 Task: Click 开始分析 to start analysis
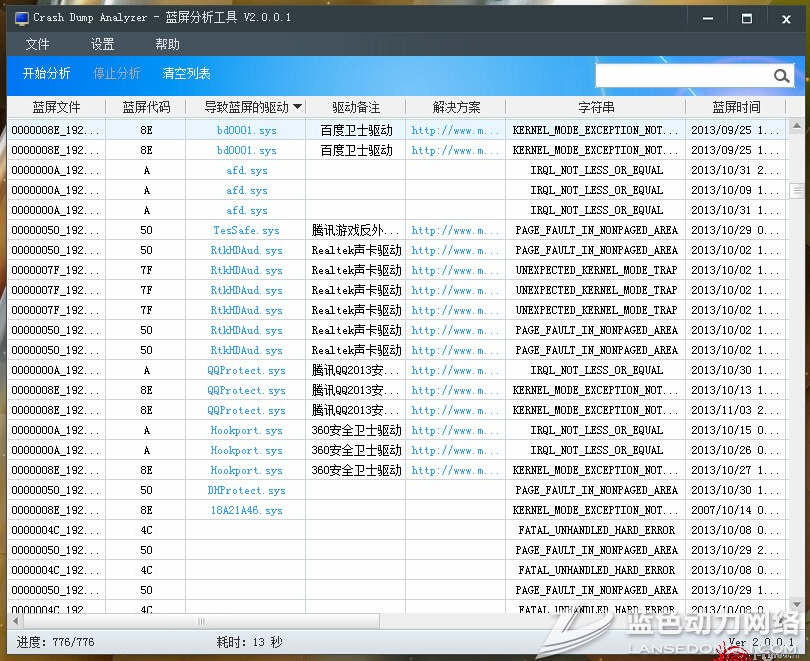pyautogui.click(x=46, y=74)
